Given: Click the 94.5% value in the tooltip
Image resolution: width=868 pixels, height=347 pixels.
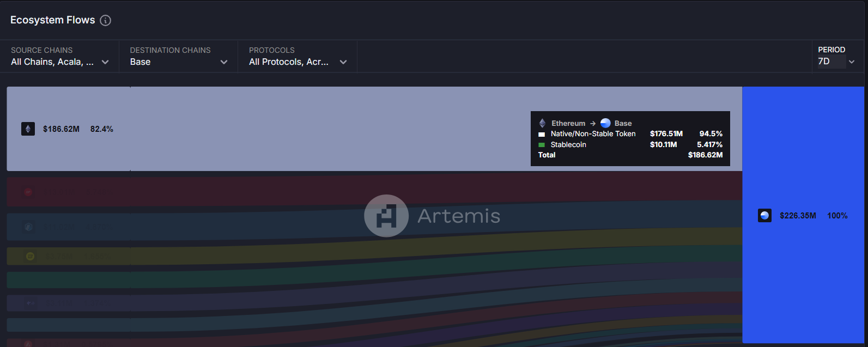Looking at the screenshot, I should [711, 133].
